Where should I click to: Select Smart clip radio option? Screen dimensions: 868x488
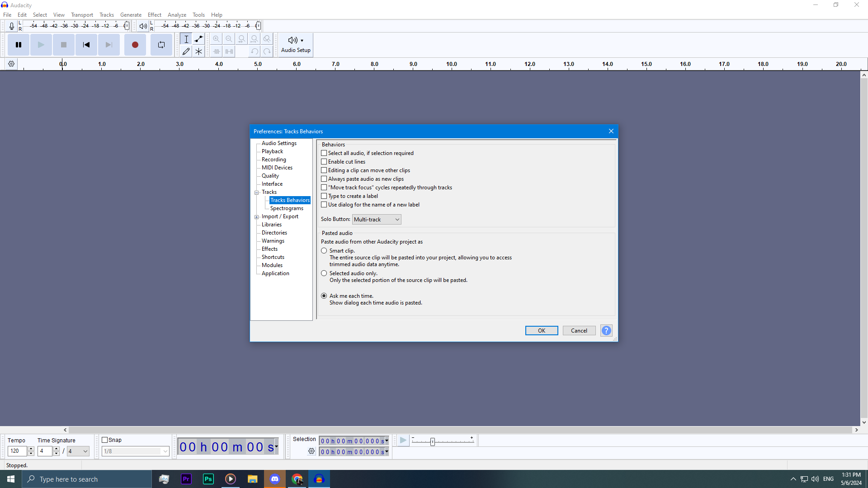pos(324,251)
